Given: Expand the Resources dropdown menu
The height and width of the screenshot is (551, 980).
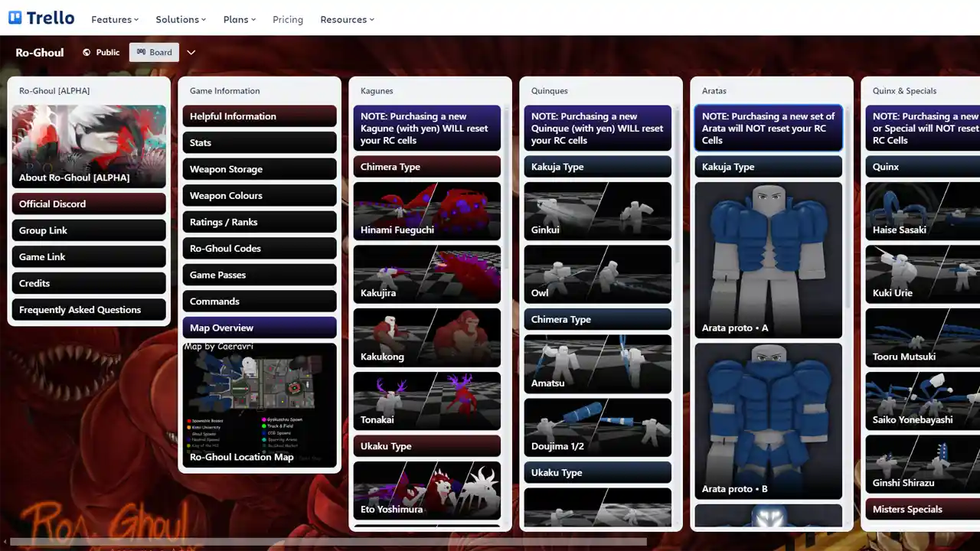Looking at the screenshot, I should (x=347, y=19).
